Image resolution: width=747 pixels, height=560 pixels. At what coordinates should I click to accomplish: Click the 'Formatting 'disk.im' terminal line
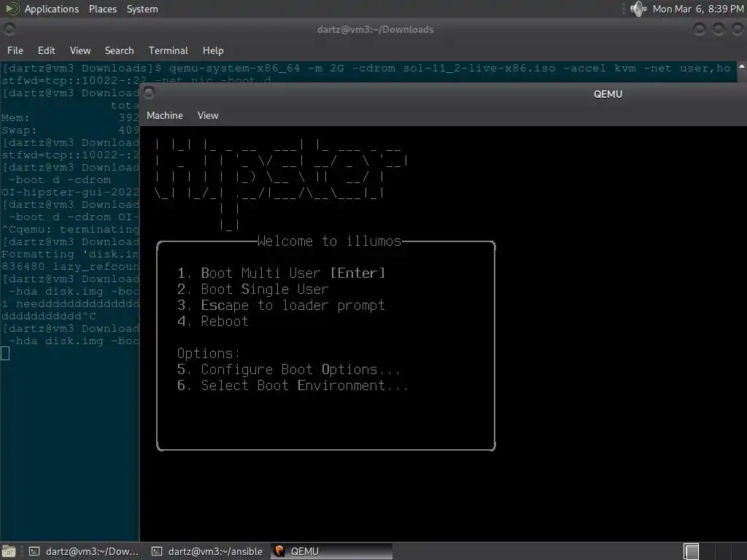[70, 254]
